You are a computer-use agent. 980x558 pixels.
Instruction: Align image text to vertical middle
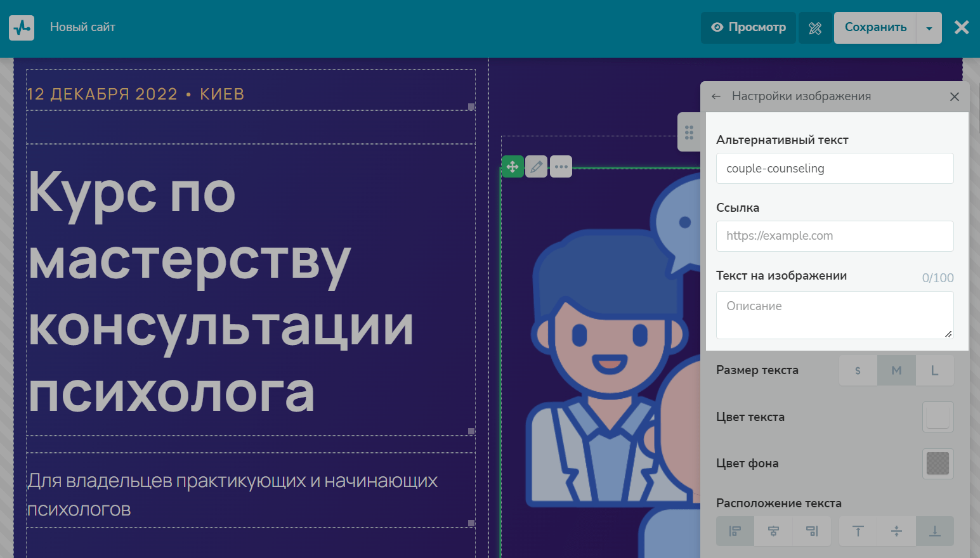click(896, 531)
